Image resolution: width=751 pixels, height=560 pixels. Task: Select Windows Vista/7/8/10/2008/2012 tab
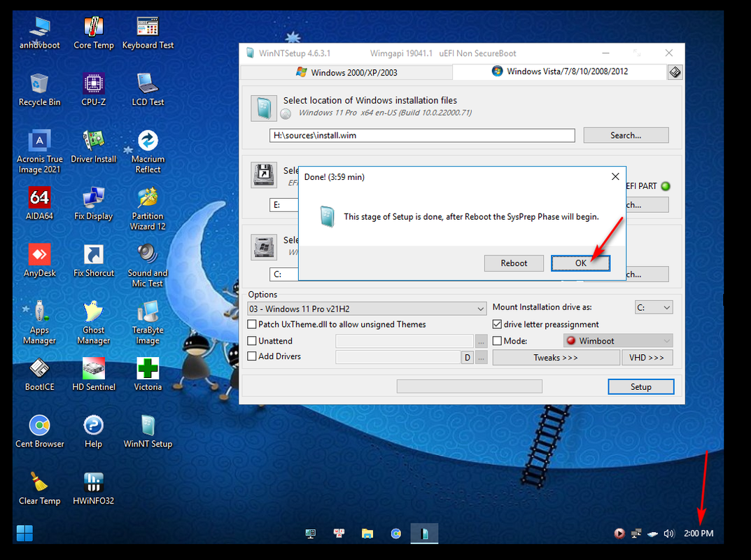pos(559,71)
